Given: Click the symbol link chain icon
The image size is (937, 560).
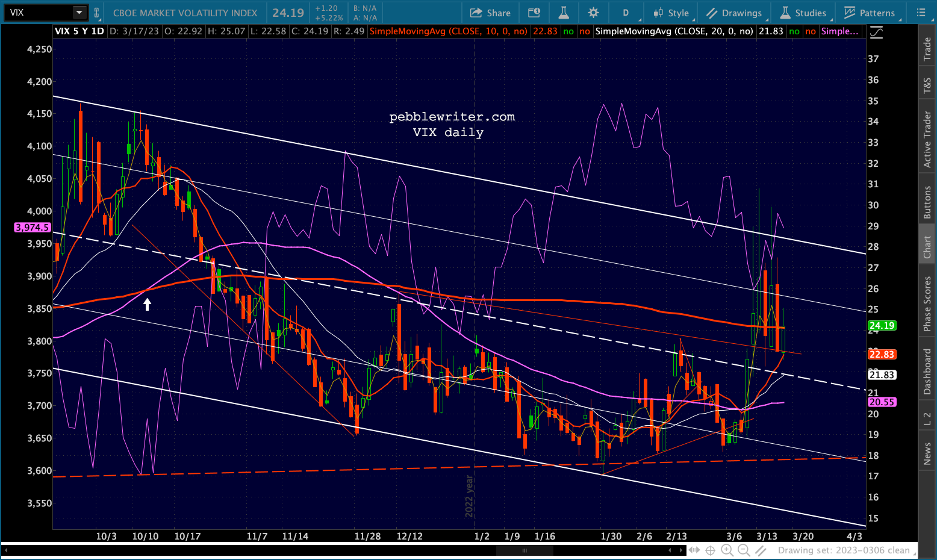Looking at the screenshot, I should tap(96, 13).
